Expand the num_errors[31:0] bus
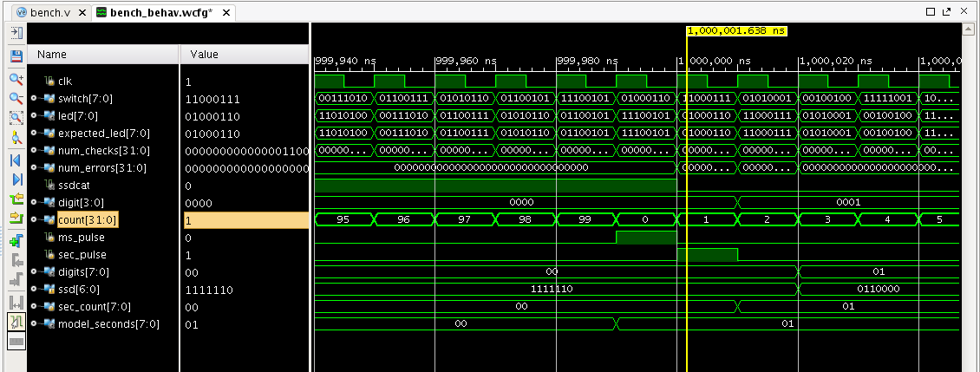 pyautogui.click(x=34, y=168)
